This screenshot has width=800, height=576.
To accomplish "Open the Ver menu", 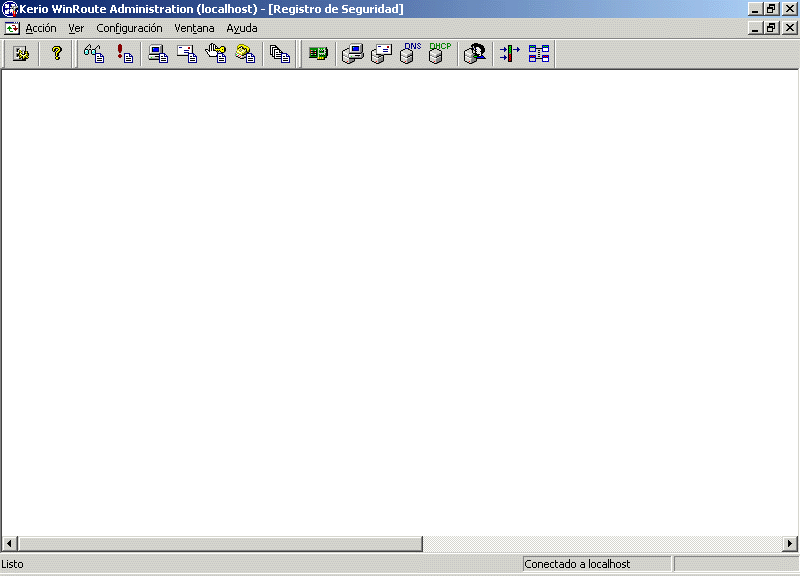I will tap(76, 29).
